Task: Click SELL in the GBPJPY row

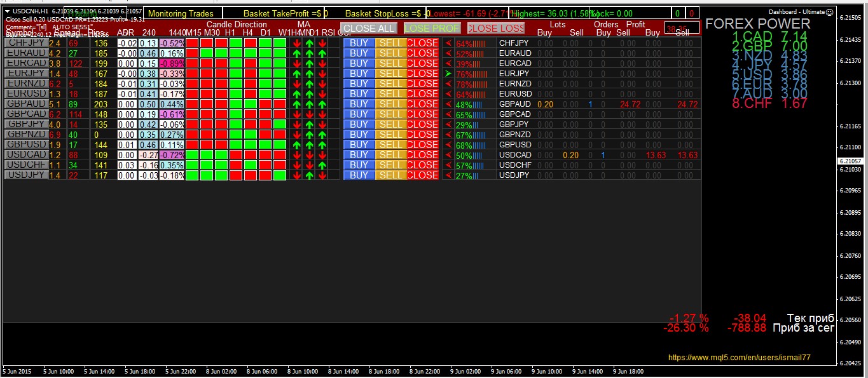Action: [x=391, y=125]
